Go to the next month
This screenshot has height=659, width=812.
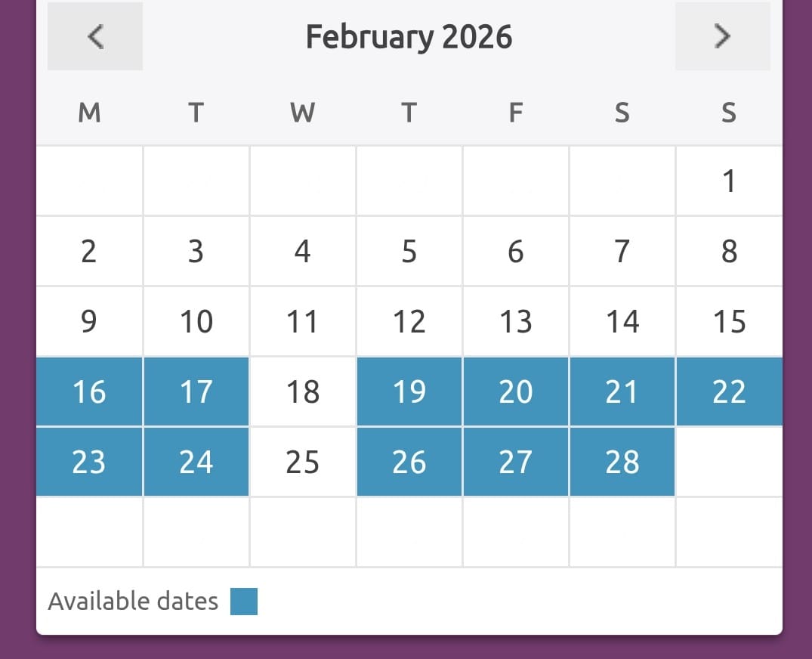(x=723, y=36)
